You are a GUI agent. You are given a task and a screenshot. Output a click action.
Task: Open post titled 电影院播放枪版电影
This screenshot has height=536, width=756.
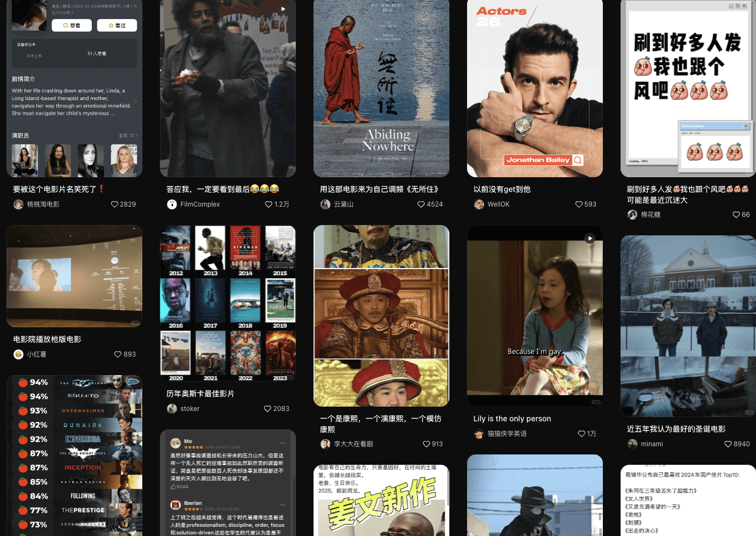click(47, 339)
